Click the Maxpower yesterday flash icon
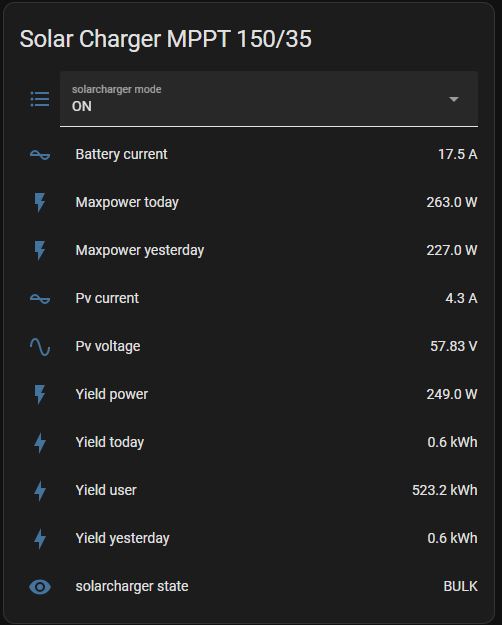502x625 pixels. coord(39,250)
